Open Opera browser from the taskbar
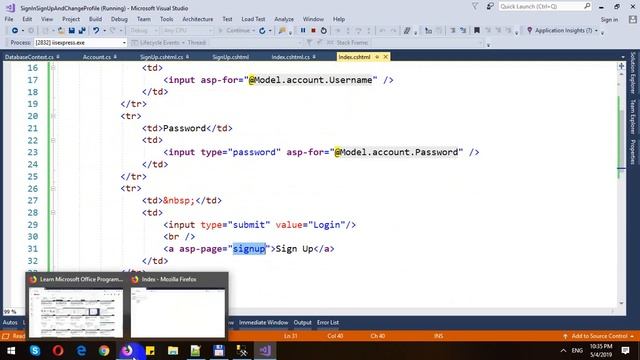This screenshot has height=360, width=640. (x=58, y=351)
